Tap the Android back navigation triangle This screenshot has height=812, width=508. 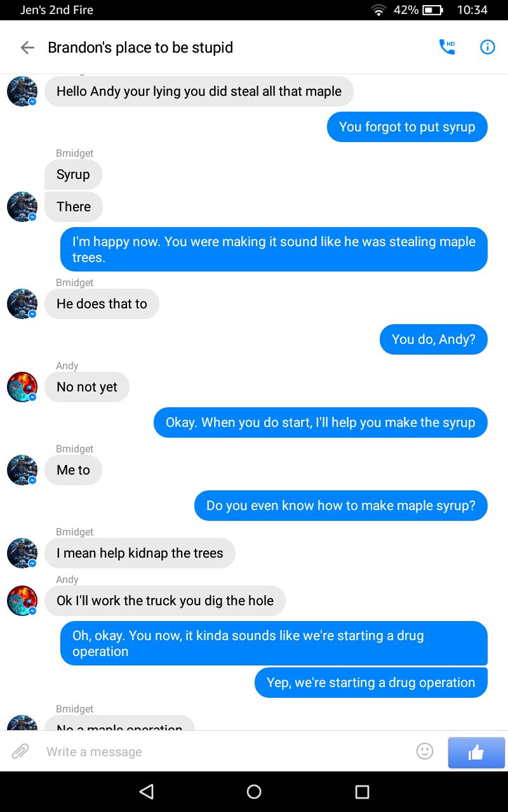click(147, 791)
